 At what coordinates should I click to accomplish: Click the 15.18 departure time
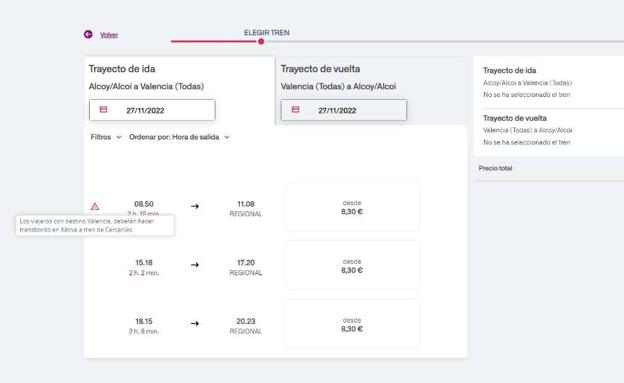(x=144, y=263)
